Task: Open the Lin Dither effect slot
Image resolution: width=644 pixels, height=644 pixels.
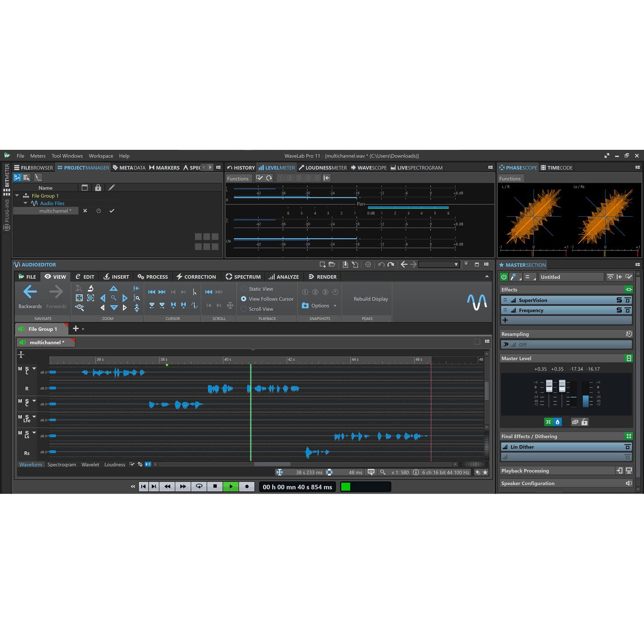Action: coord(567,447)
